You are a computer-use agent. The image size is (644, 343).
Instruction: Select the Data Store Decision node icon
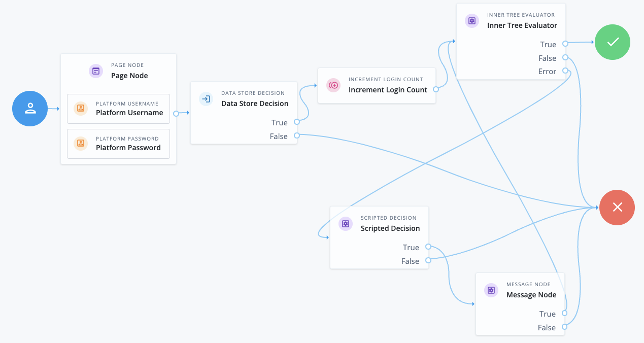[206, 99]
